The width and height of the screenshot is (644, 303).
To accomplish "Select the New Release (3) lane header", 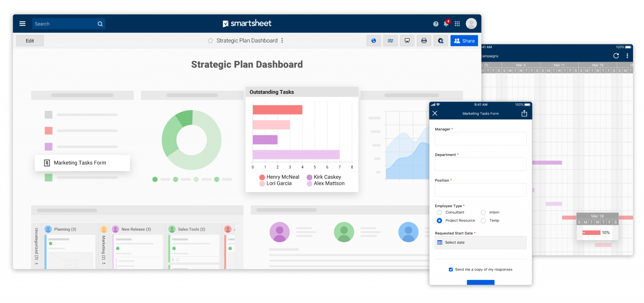I will [136, 229].
